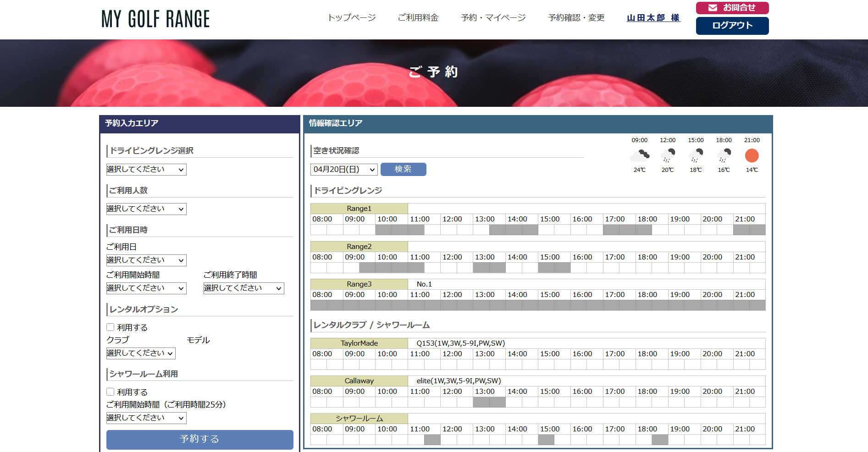
Task: Select the rental club クラブ dropdown
Action: point(141,353)
